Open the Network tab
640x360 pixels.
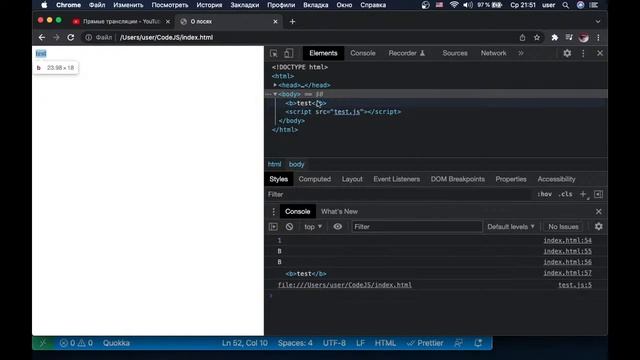click(493, 53)
